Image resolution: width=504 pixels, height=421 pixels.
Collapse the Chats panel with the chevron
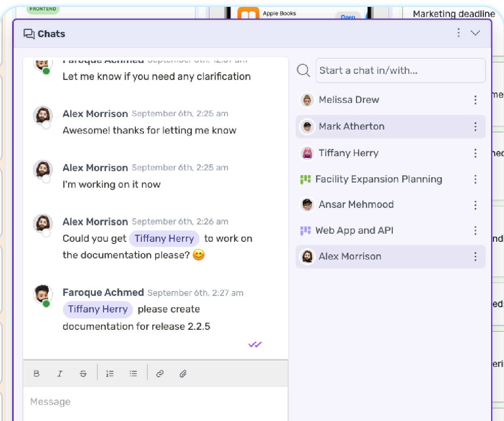coord(475,34)
